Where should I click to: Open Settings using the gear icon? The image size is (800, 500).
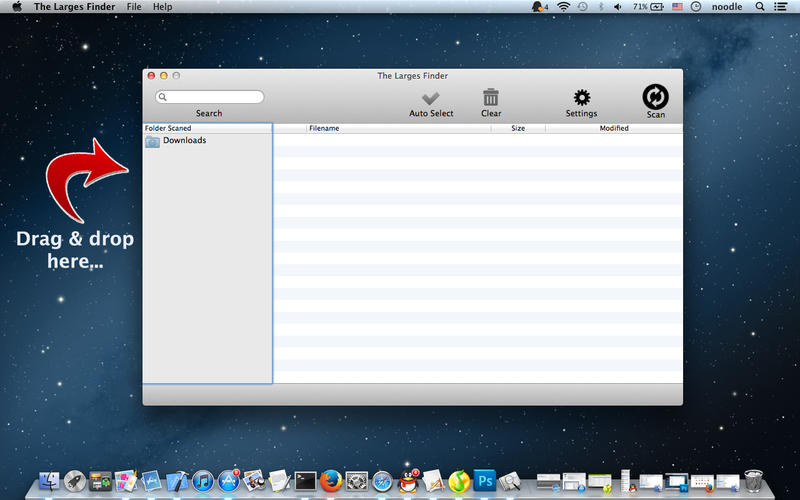582,97
